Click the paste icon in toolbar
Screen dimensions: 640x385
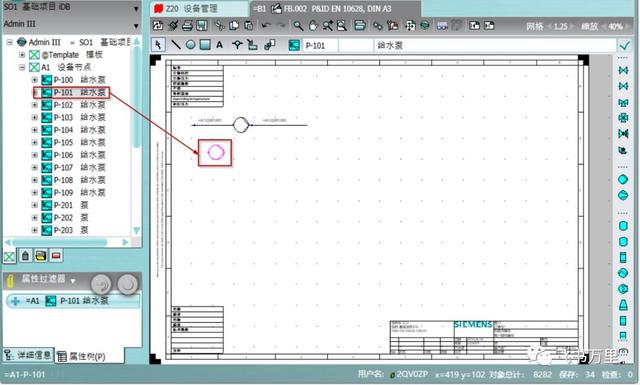coord(248,26)
